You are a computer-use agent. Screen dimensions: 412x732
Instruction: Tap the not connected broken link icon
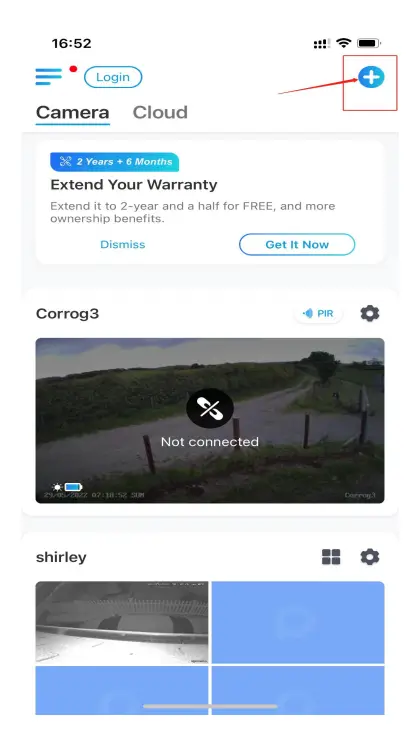(209, 409)
